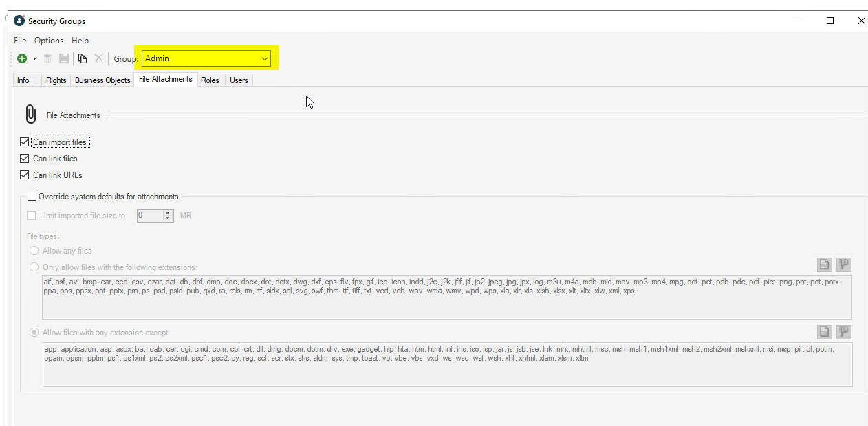This screenshot has height=426, width=868.
Task: Click document icon above allowed extensions list
Action: click(x=824, y=265)
